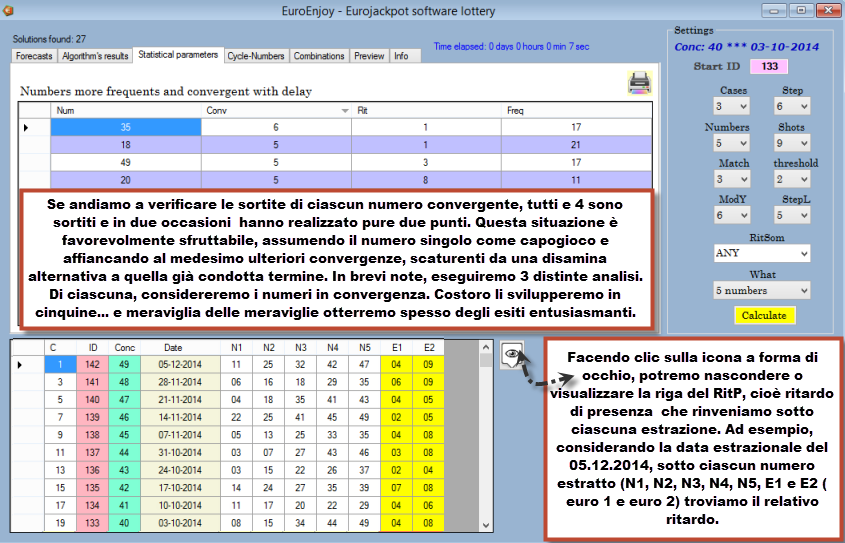The image size is (845, 543).
Task: Click ID cell 142
Action: coord(92,364)
